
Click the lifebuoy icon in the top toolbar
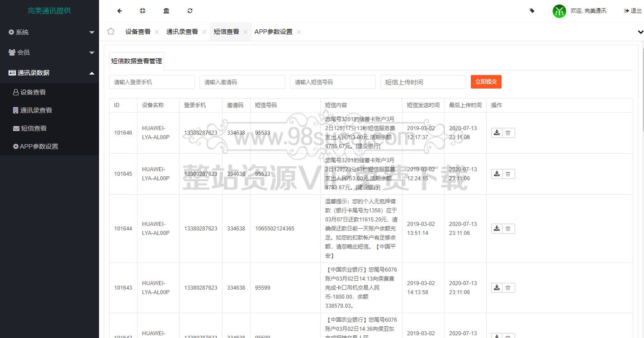(x=142, y=10)
